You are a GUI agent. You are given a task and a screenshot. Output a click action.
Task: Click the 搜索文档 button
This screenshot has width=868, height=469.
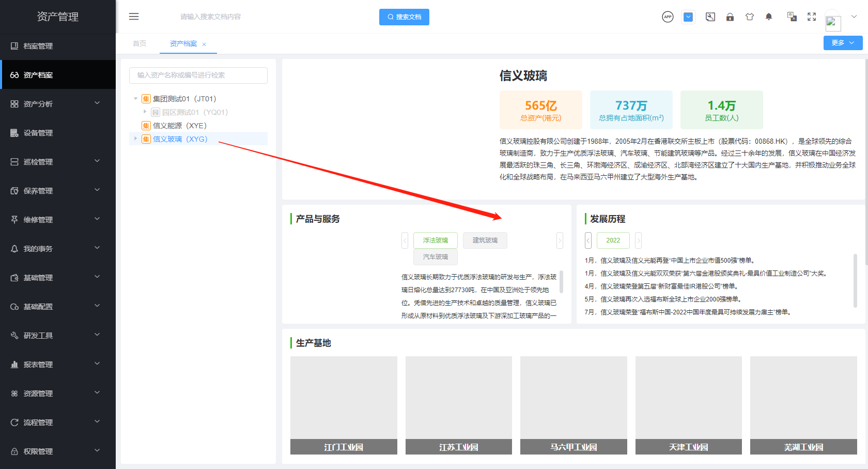404,17
